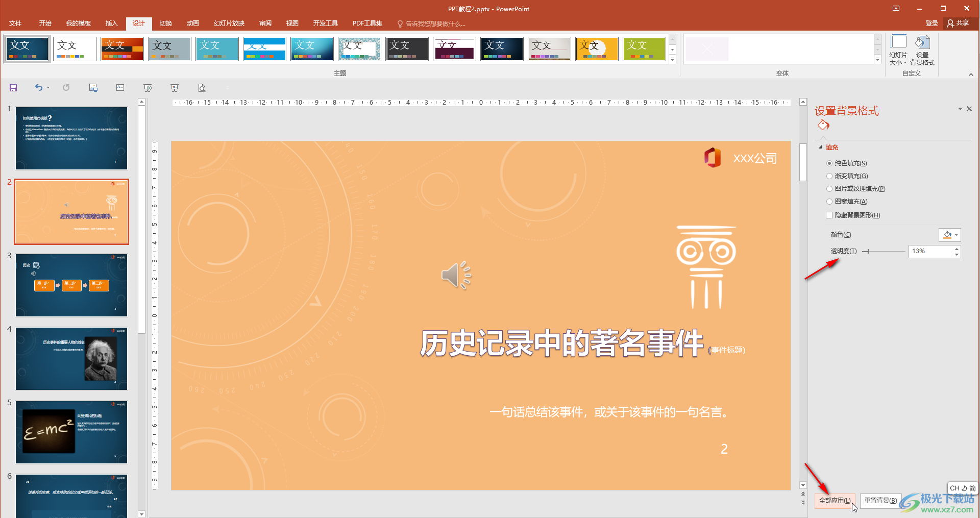The width and height of the screenshot is (980, 518).
Task: Select the dark purple theme thumbnail
Action: click(x=454, y=49)
